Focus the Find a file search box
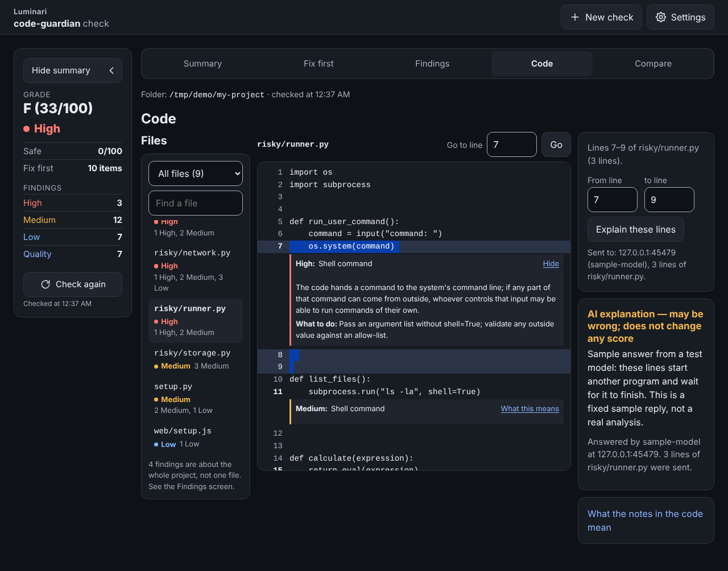 click(196, 203)
